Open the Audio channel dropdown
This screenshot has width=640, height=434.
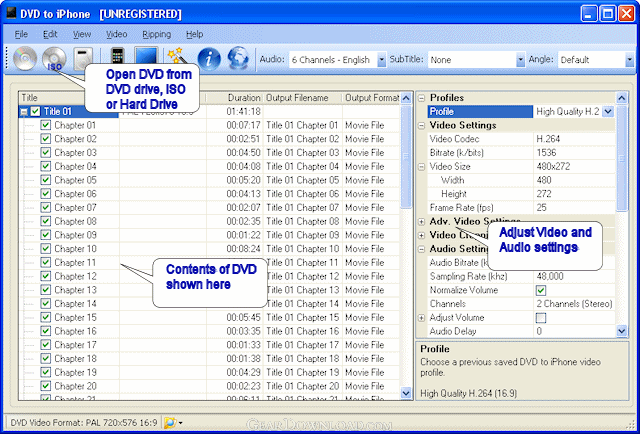click(x=381, y=60)
